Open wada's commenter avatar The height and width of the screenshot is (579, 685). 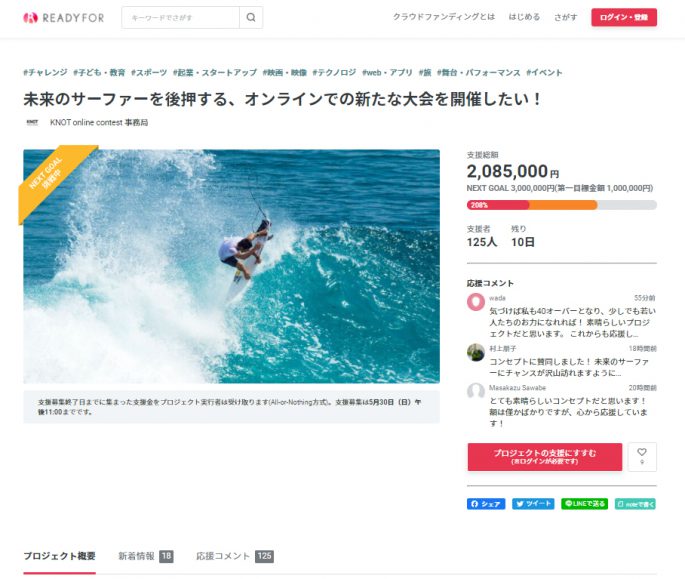point(476,302)
